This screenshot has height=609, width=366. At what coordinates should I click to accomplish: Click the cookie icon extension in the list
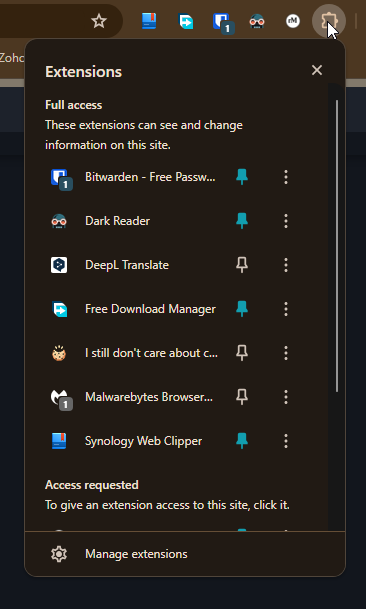tap(59, 353)
